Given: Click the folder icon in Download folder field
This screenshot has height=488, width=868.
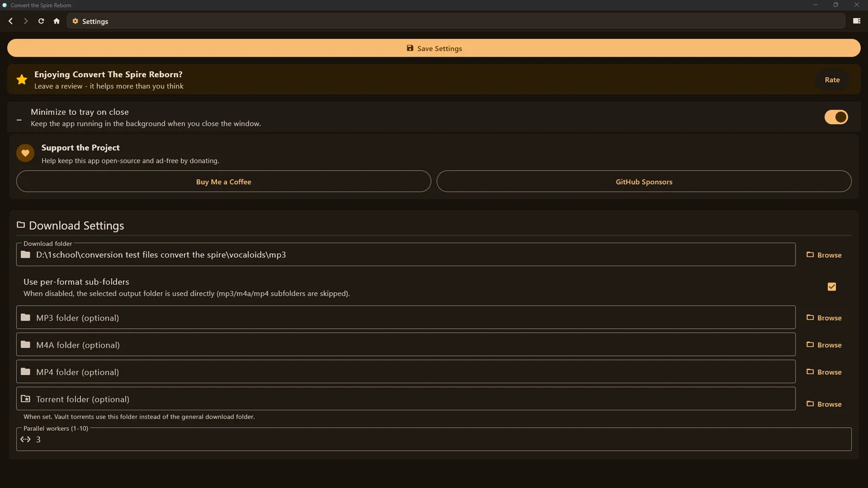Looking at the screenshot, I should 25,255.
